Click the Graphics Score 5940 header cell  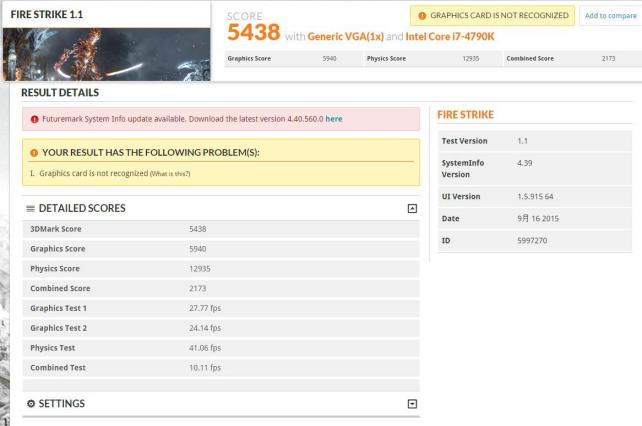tap(293, 59)
